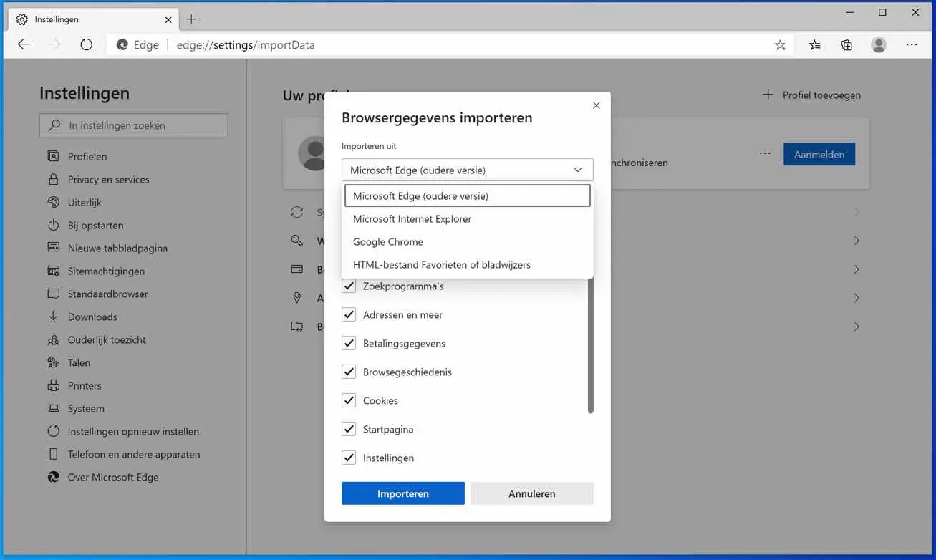Click the Telefoon en andere apparaten icon

click(53, 454)
